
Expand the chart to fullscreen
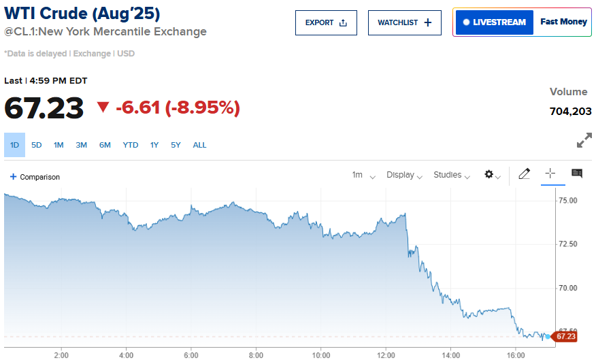(584, 141)
